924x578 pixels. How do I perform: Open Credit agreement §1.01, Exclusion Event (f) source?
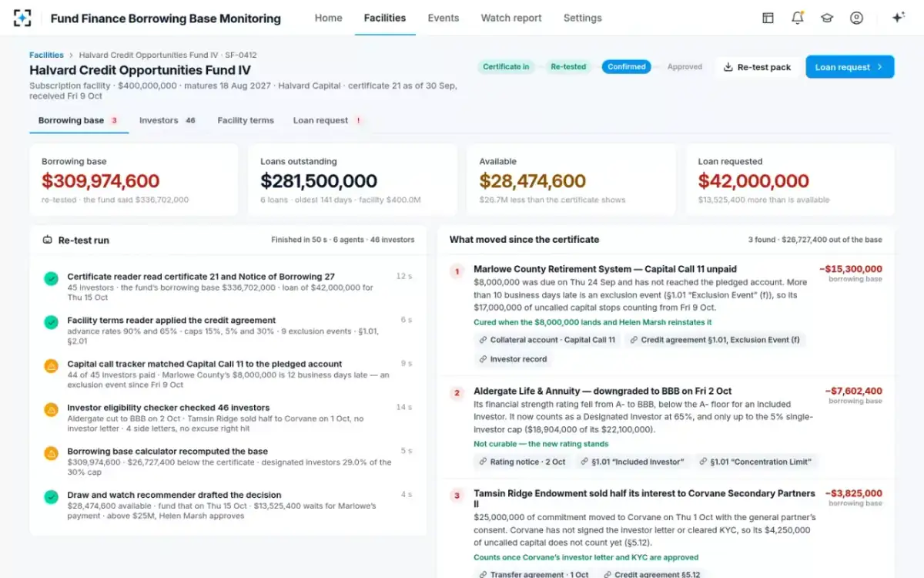click(x=715, y=340)
